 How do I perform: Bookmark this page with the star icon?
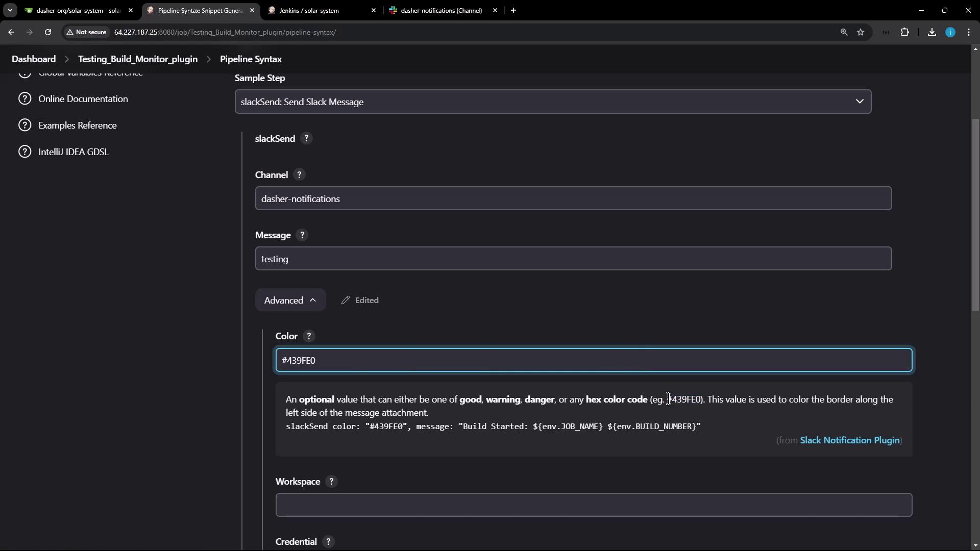(861, 32)
